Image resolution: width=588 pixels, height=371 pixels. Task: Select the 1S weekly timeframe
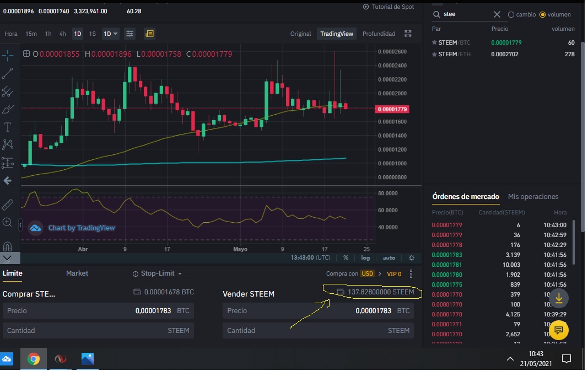point(92,34)
